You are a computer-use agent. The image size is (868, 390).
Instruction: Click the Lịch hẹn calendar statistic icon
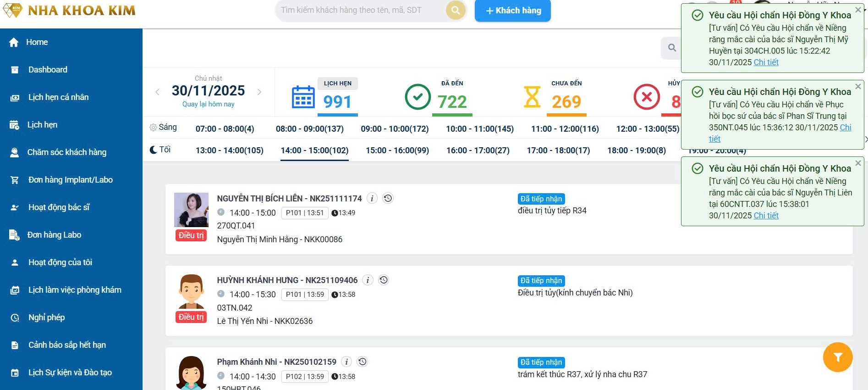[x=303, y=97]
